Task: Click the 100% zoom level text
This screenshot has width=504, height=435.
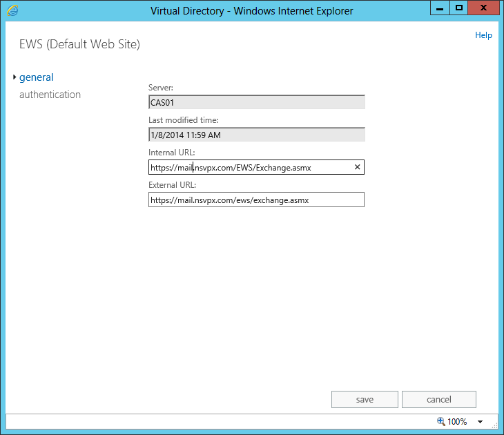Action: (x=457, y=422)
